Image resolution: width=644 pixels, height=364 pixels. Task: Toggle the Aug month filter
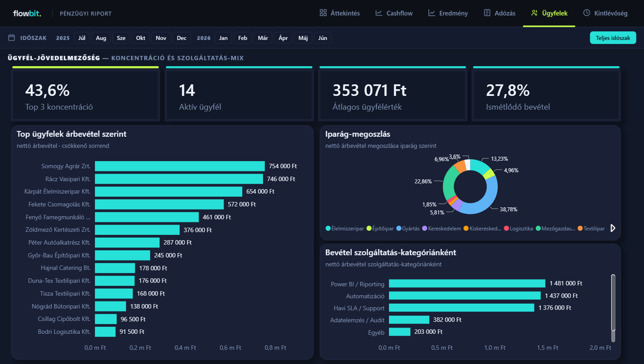click(101, 38)
